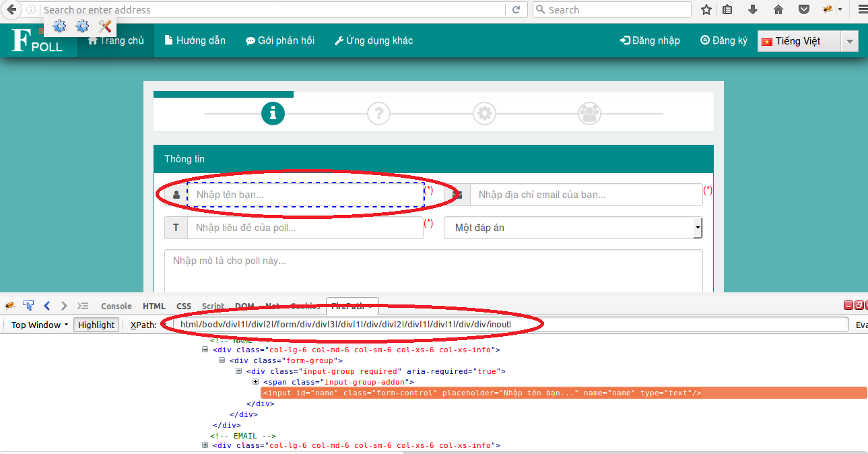Click the info wizard step icon
The width and height of the screenshot is (868, 454).
[273, 113]
